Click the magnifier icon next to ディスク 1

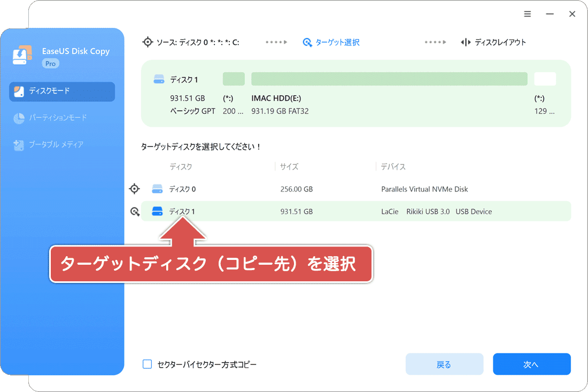[x=134, y=211]
